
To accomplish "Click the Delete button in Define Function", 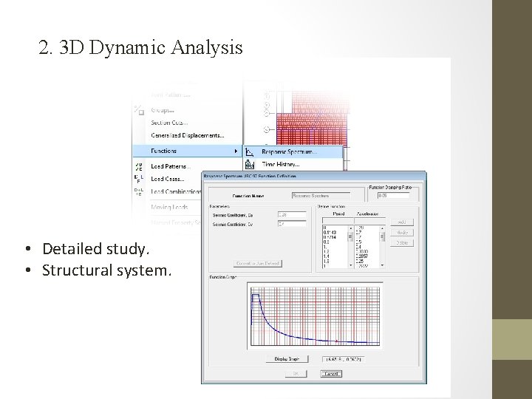I will (x=402, y=242).
